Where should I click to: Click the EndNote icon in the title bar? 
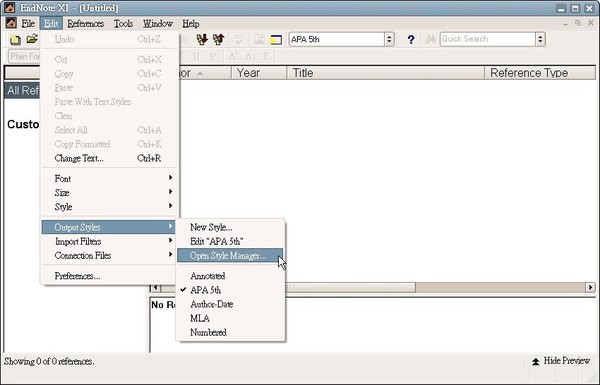pos(10,8)
